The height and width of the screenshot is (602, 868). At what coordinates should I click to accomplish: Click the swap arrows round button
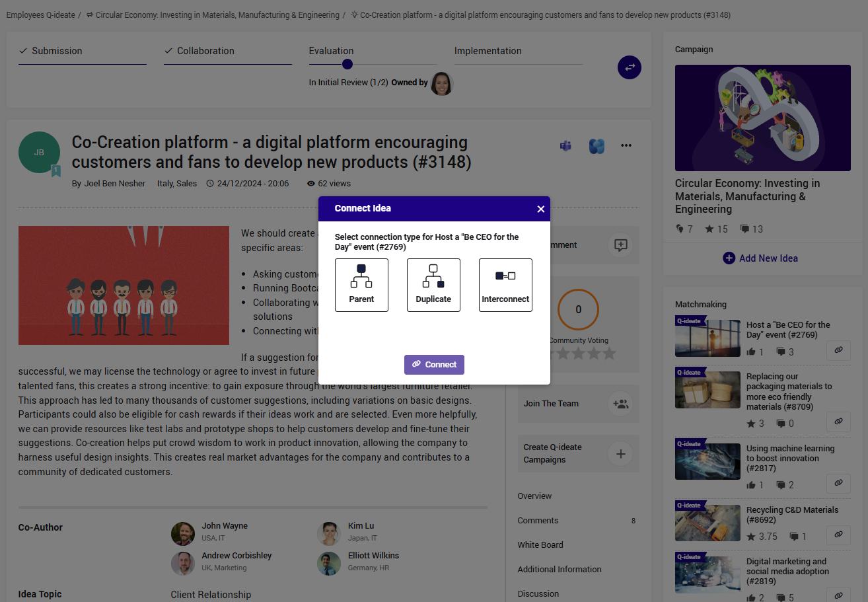click(x=630, y=67)
